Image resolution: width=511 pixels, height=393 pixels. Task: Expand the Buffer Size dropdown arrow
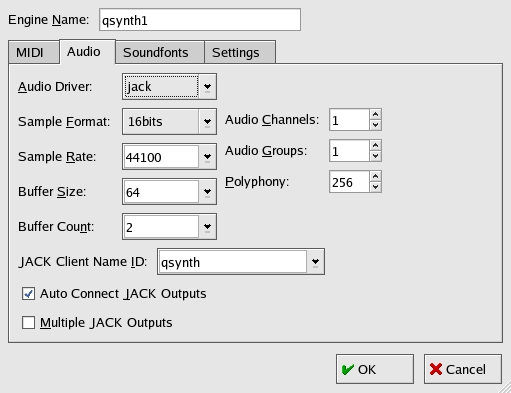pos(207,192)
